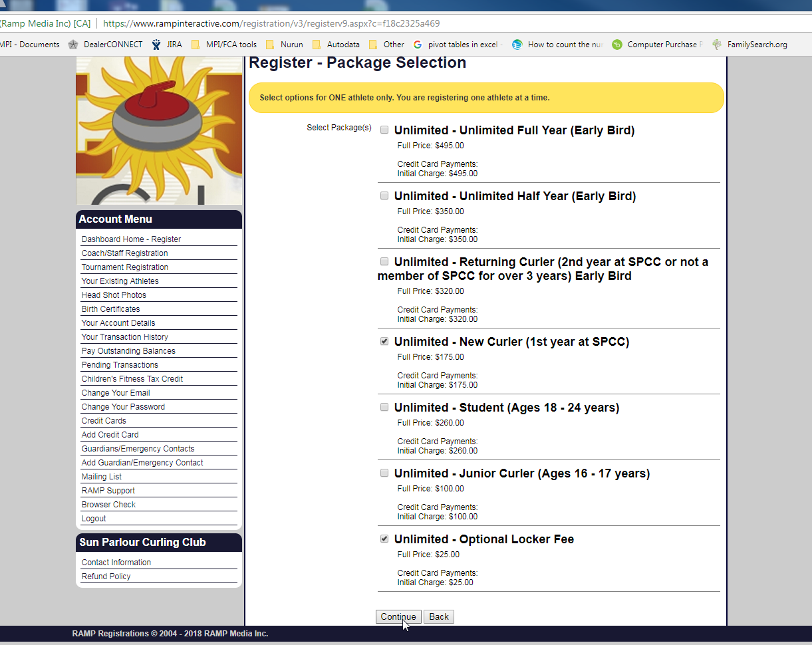Open the Mailing List link

click(102, 477)
